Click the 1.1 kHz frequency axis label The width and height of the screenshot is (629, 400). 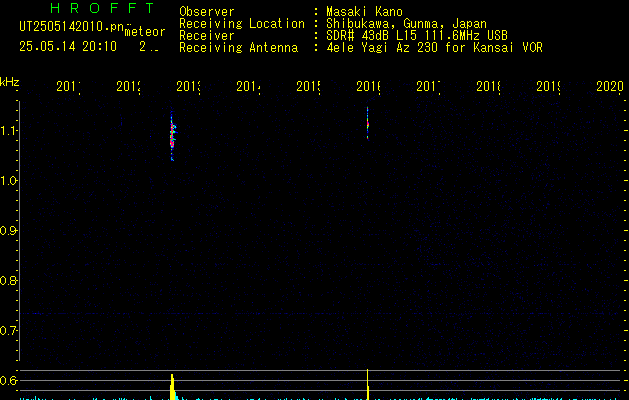point(8,130)
